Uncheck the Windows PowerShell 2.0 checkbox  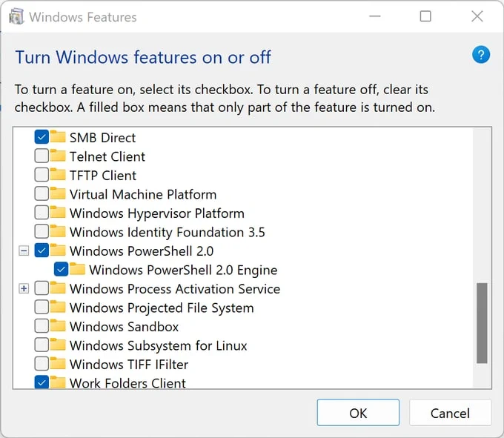pos(42,250)
